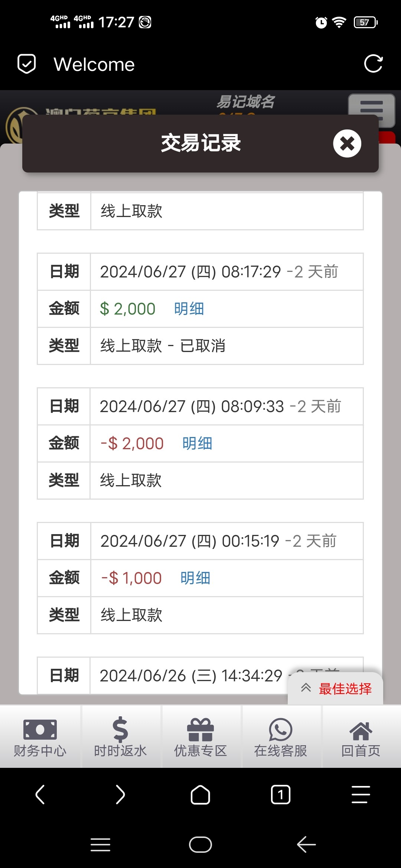View 明细 for $ 2,000 cancelled withdrawal
The image size is (401, 868).
[189, 309]
